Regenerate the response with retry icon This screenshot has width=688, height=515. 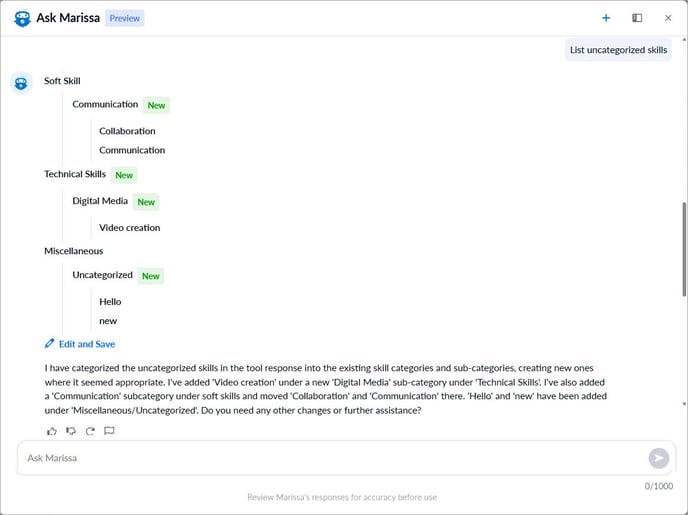point(90,431)
